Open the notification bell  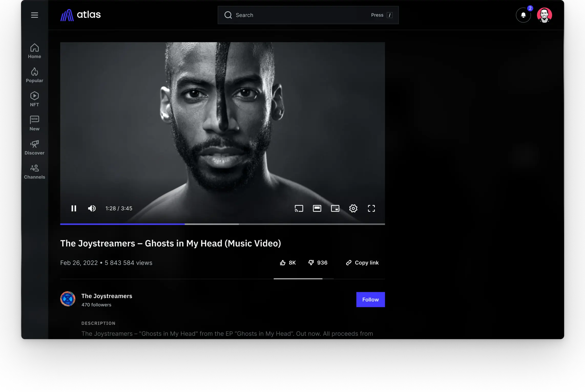click(x=523, y=15)
